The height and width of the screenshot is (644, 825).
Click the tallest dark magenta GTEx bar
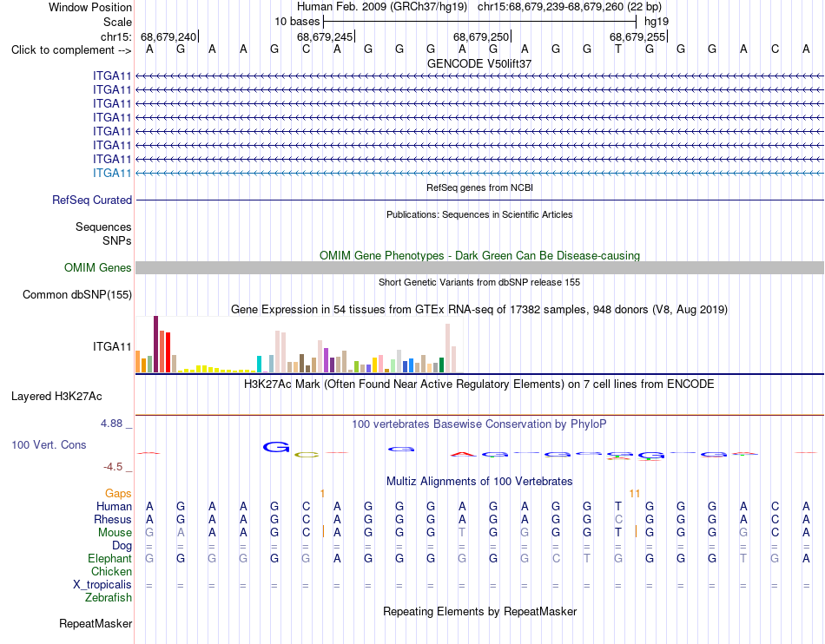click(155, 345)
